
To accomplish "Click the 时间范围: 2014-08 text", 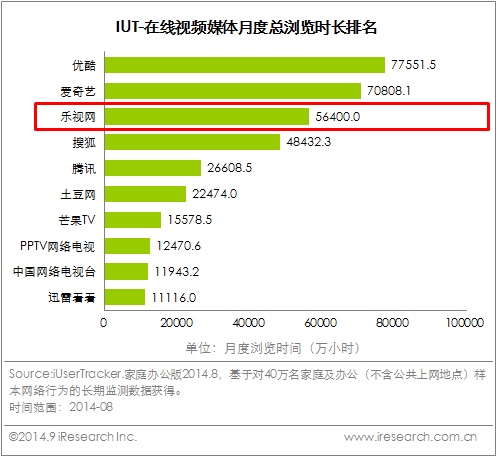I will (x=61, y=407).
